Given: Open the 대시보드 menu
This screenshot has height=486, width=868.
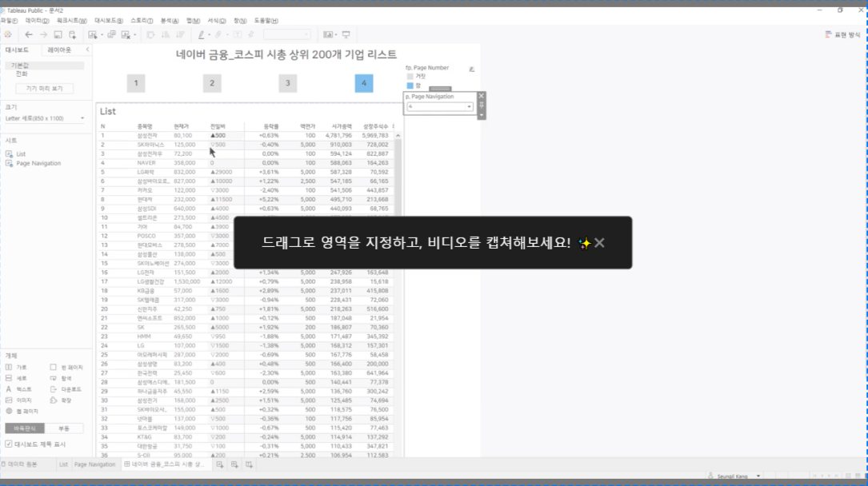Looking at the screenshot, I should click(109, 21).
